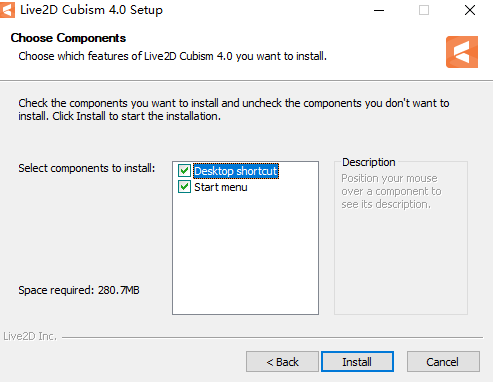
Task: Click the orange Live2D logo in the header
Action: click(462, 52)
